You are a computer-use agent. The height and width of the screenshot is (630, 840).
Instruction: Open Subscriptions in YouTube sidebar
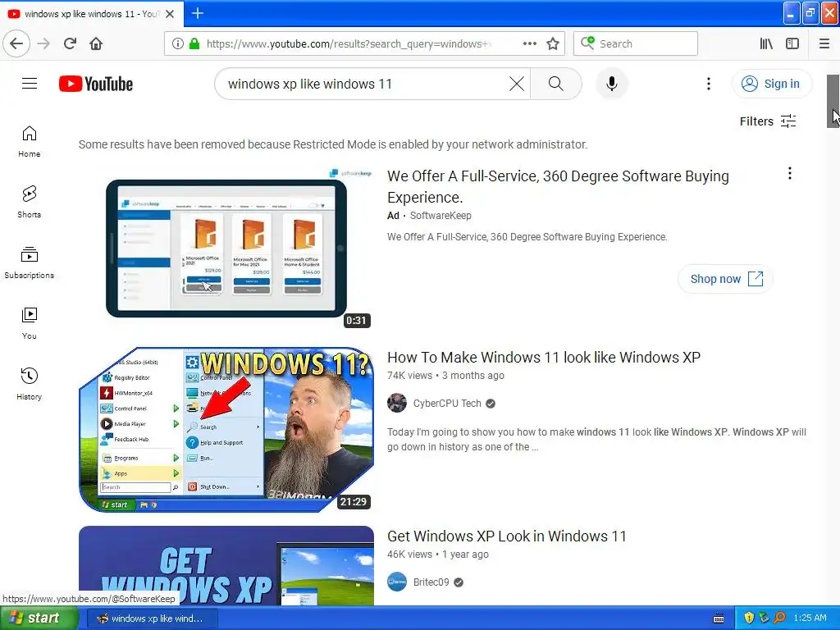coord(29,262)
